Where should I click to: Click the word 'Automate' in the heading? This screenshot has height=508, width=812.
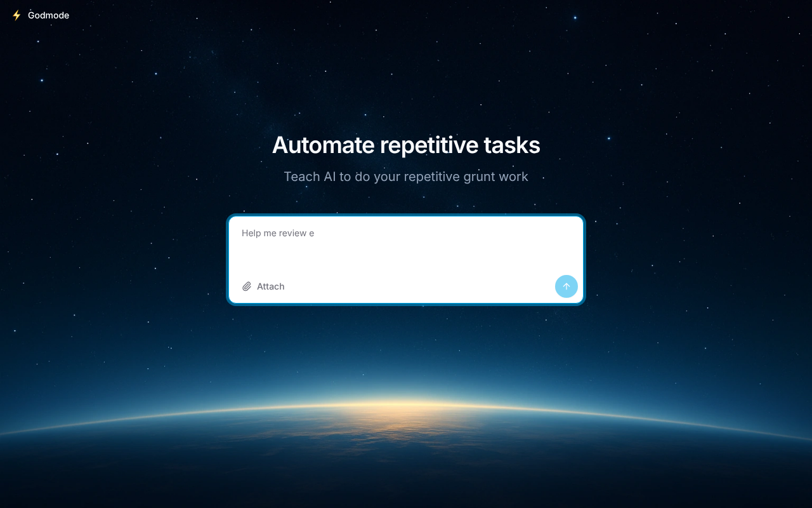(x=323, y=145)
